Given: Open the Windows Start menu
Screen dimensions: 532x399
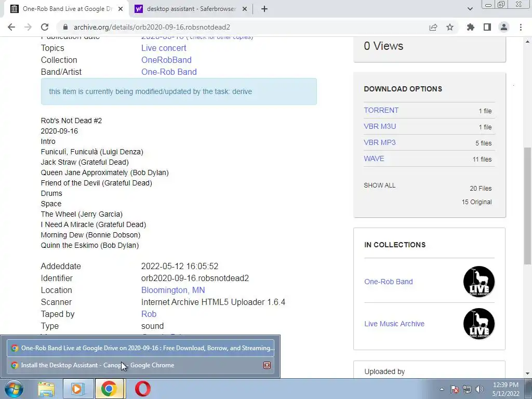Looking at the screenshot, I should 14,389.
